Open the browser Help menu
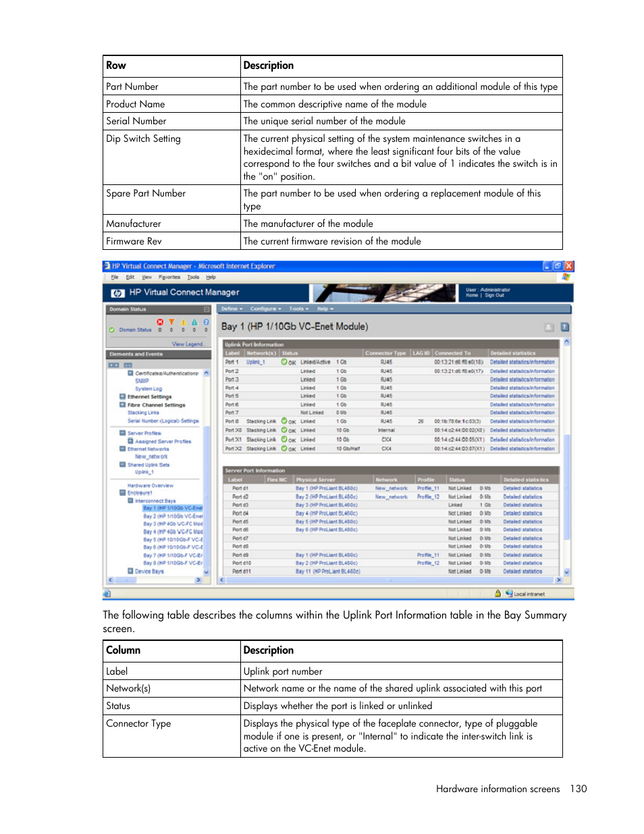This screenshot has height=834, width=644. point(211,277)
